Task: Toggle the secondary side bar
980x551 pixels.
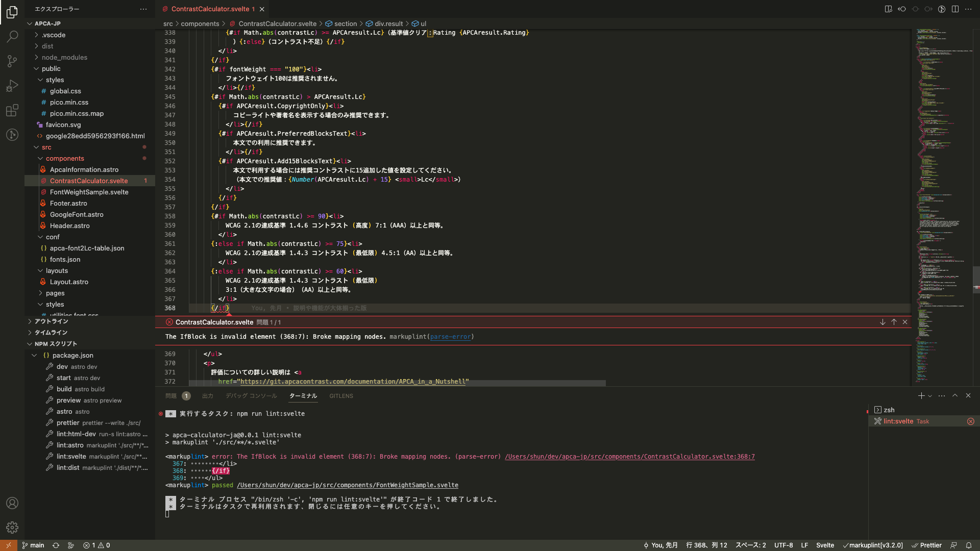Action: (887, 9)
